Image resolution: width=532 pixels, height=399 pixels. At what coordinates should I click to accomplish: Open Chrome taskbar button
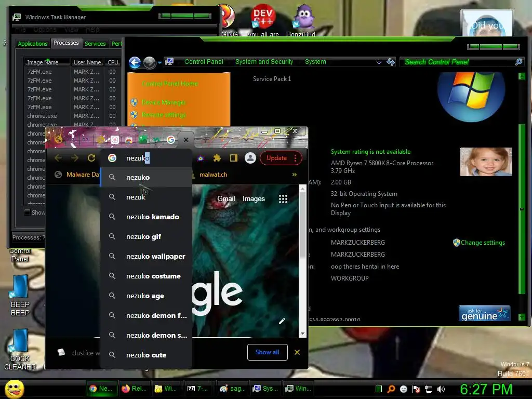pos(102,389)
